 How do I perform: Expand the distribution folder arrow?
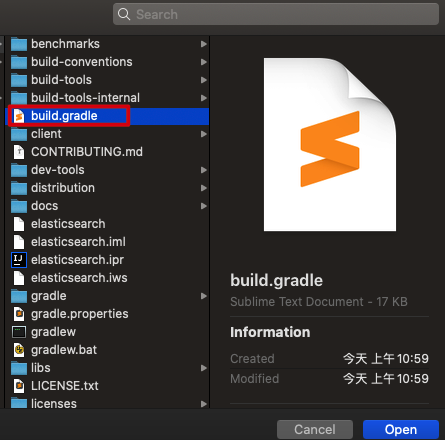point(204,188)
